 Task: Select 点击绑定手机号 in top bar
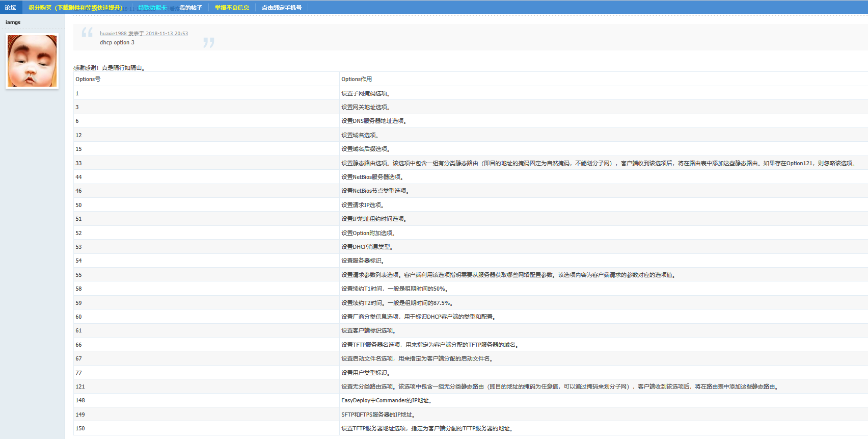pos(281,8)
